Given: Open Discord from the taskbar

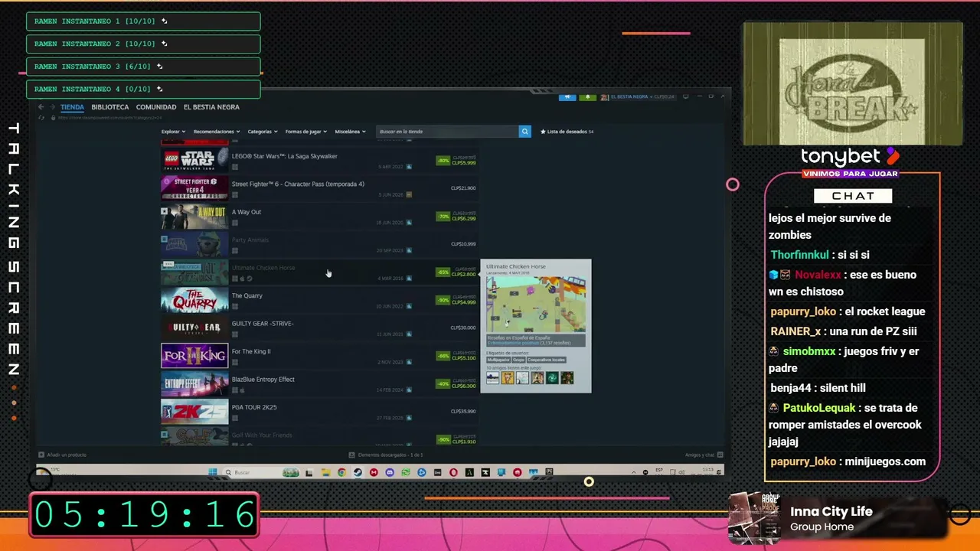Looking at the screenshot, I should point(390,473).
